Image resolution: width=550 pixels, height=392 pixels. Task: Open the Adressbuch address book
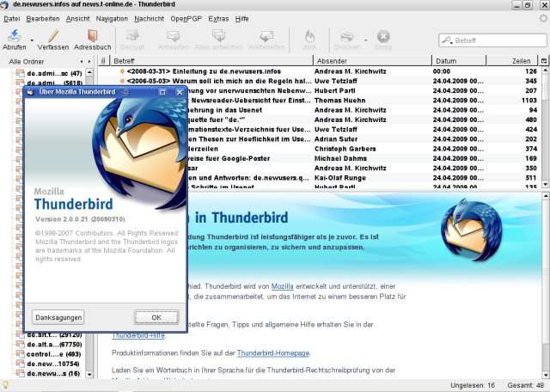[92, 37]
